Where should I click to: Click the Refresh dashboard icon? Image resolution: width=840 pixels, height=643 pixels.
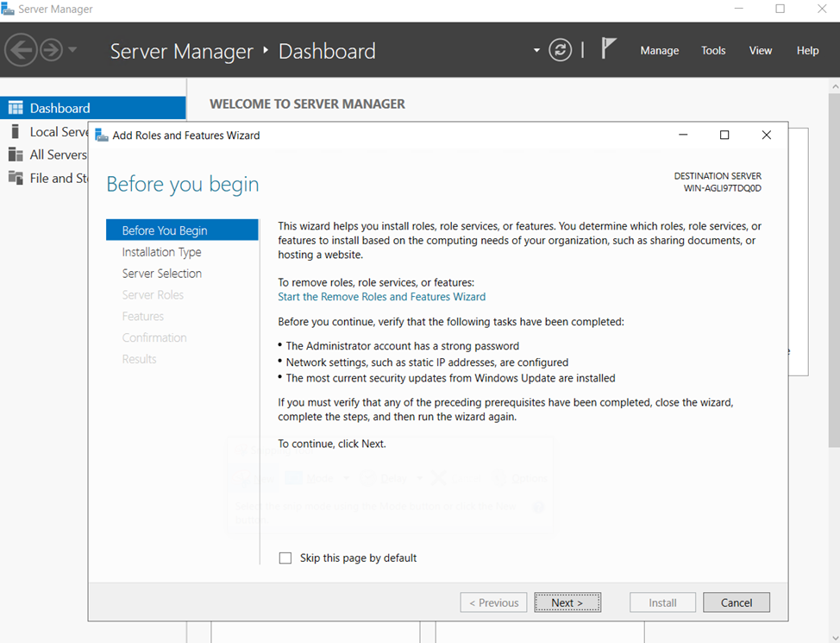[x=561, y=50]
